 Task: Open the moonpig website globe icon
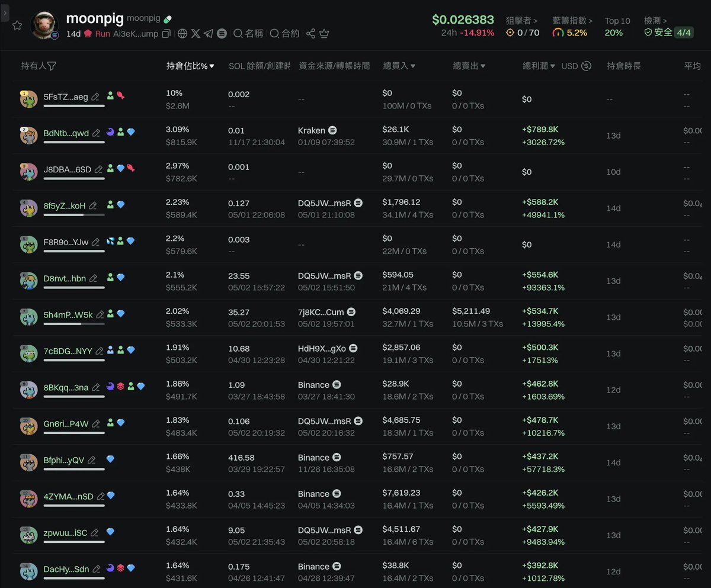[182, 34]
